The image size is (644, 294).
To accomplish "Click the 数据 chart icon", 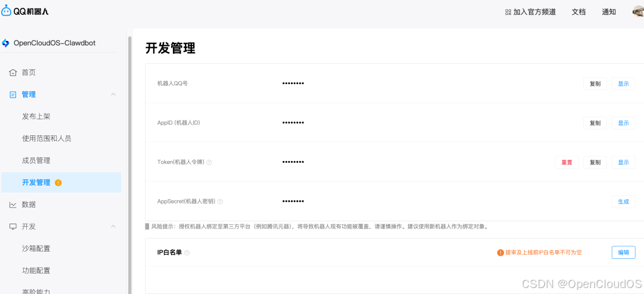I will coord(13,205).
